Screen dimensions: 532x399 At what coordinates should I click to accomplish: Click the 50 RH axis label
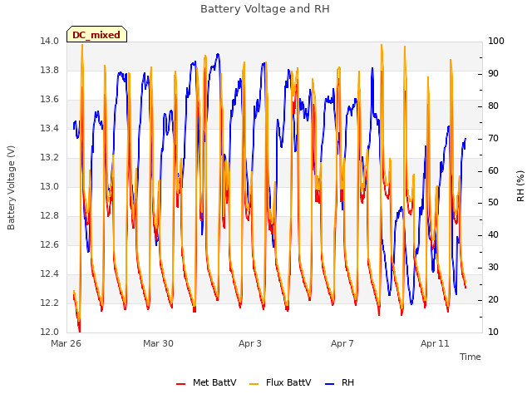493,203
